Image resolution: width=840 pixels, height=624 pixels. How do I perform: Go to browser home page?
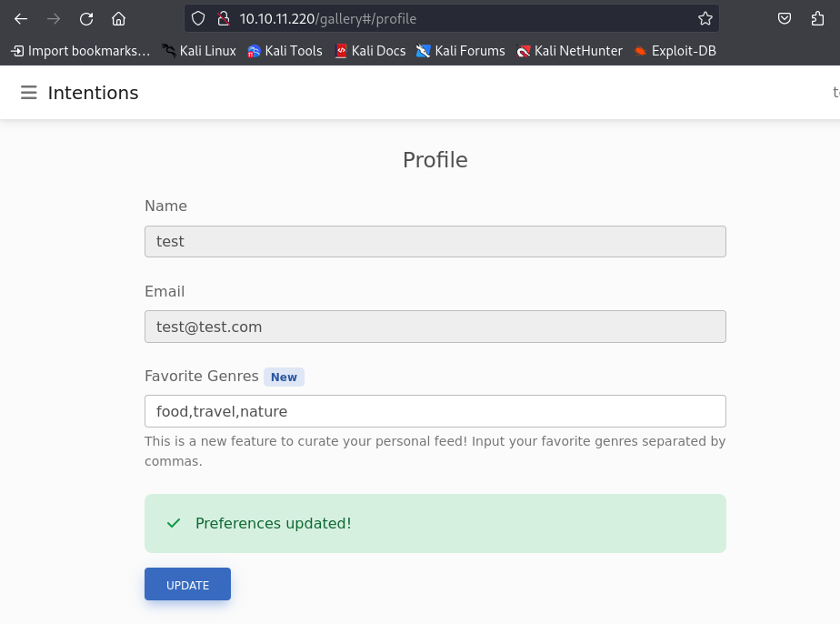click(118, 18)
